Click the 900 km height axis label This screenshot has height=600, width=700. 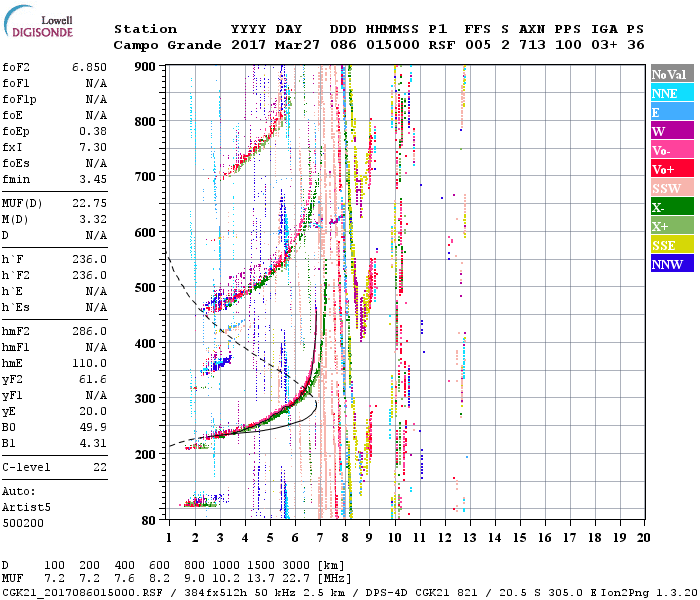click(149, 66)
